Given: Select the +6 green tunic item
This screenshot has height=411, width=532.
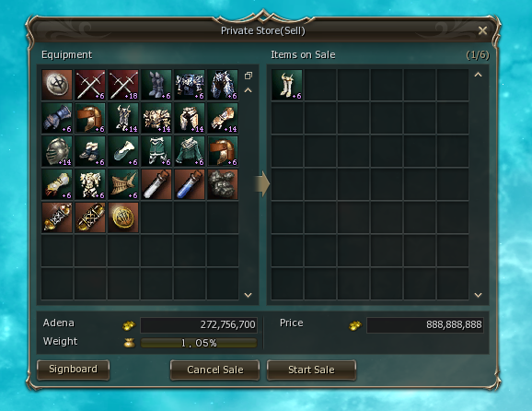Looking at the screenshot, I should tap(190, 151).
